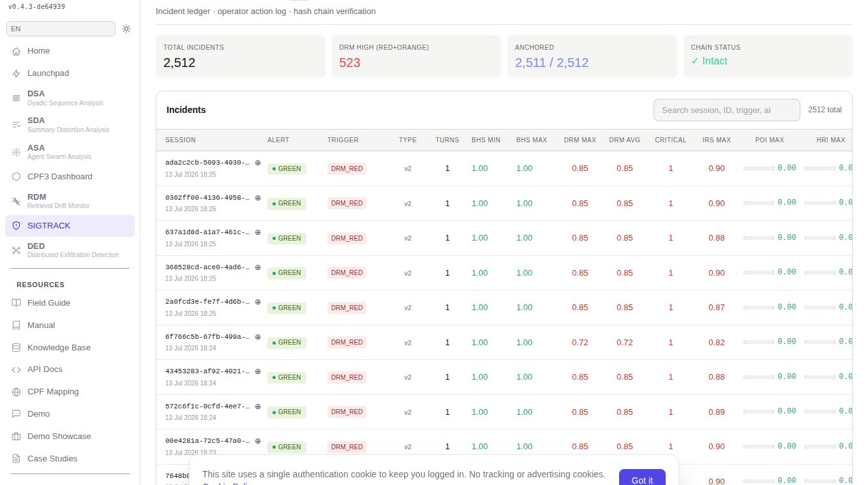
Task: Click the 0.82 IRS MAX value
Action: click(717, 343)
